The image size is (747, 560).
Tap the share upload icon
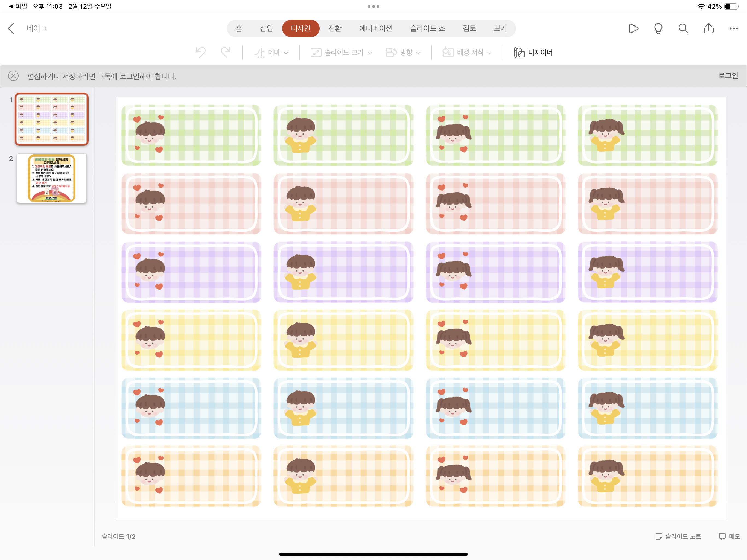click(708, 28)
